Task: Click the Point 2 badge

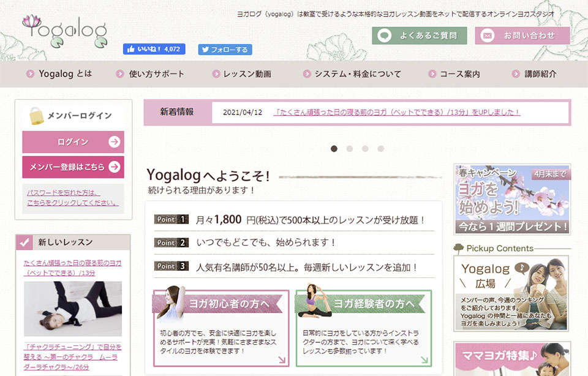Action: pos(171,243)
